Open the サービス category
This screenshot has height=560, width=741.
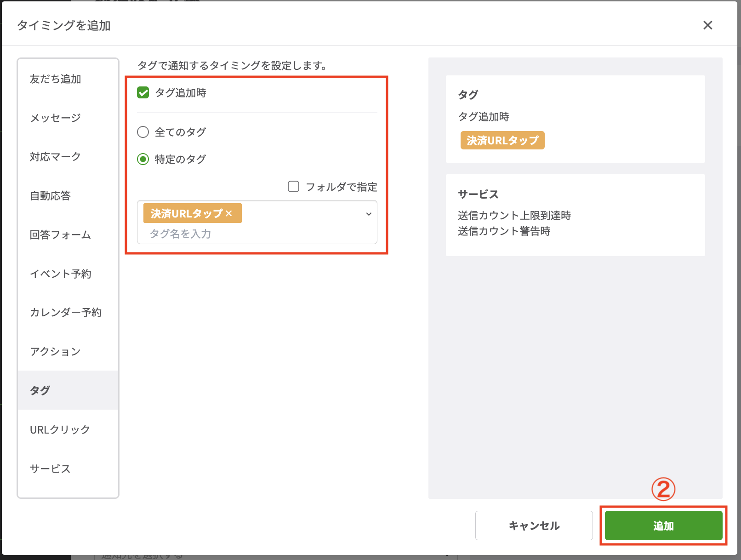(x=50, y=469)
